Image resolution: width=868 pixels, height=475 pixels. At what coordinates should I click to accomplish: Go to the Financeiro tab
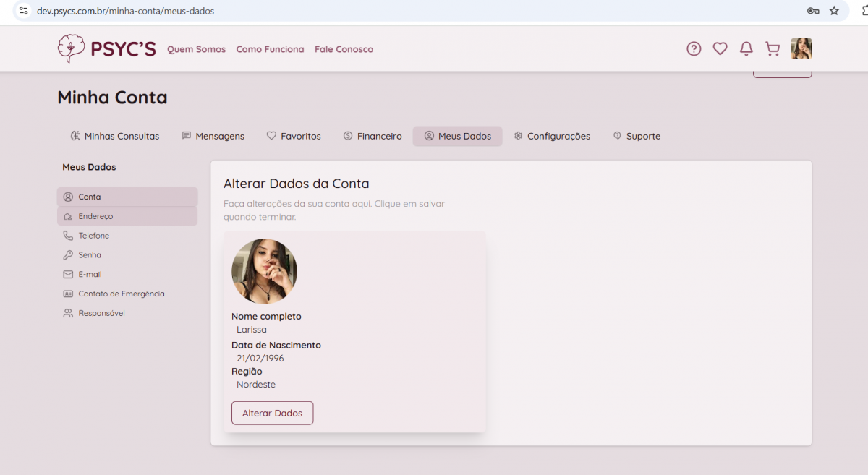(373, 136)
